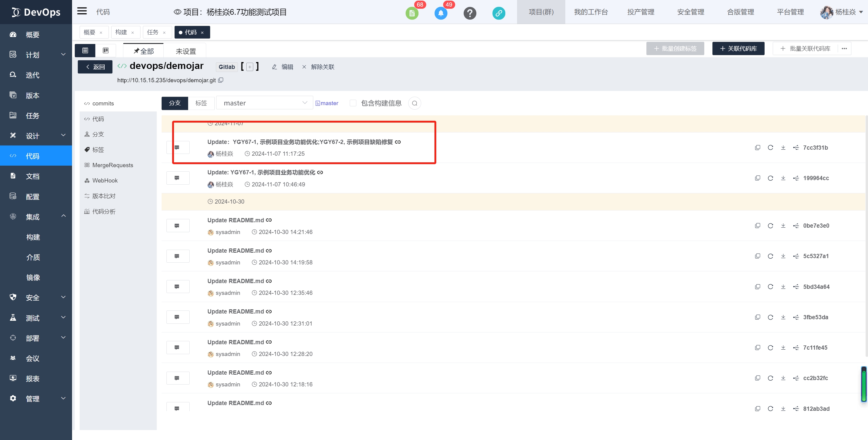868x440 pixels.
Task: Click refresh icon for commit 199964cc
Action: (770, 178)
